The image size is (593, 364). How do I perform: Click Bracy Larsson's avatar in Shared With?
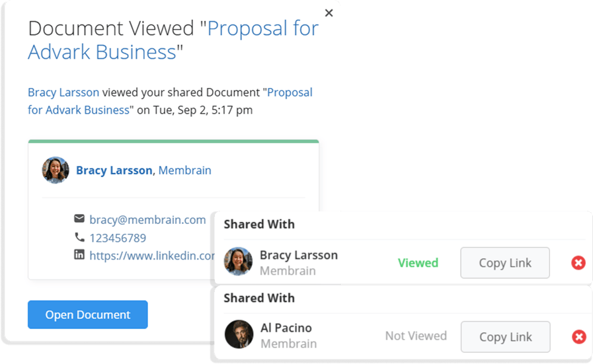(x=238, y=261)
